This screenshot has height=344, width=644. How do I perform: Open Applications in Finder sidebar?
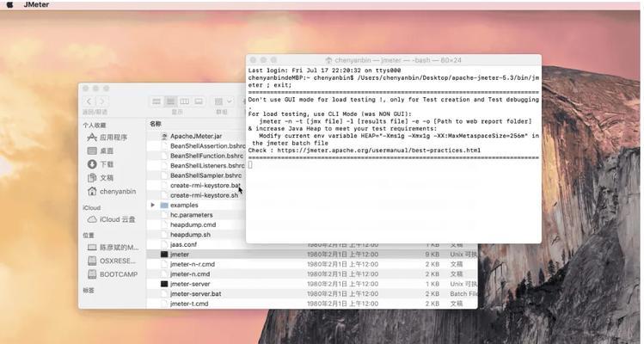(x=107, y=138)
